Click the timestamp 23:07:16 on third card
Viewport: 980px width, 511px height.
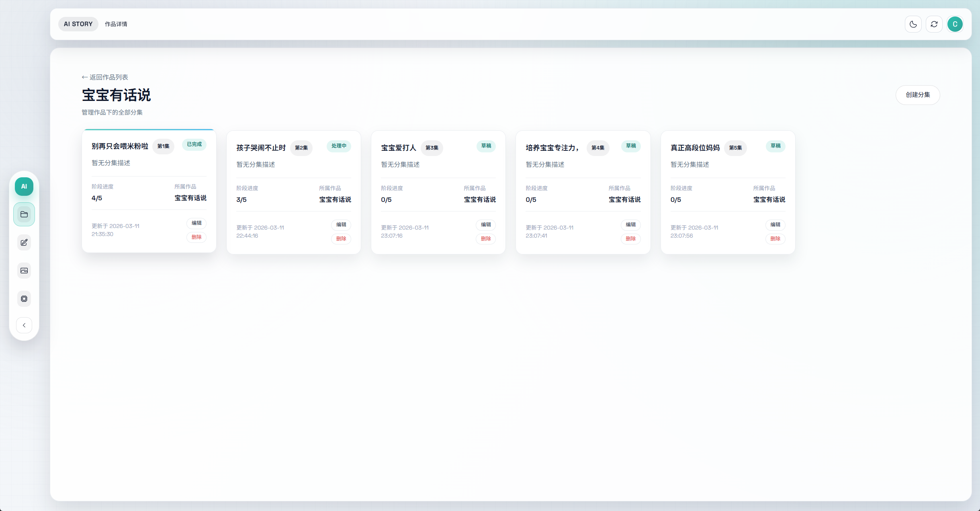pyautogui.click(x=392, y=236)
